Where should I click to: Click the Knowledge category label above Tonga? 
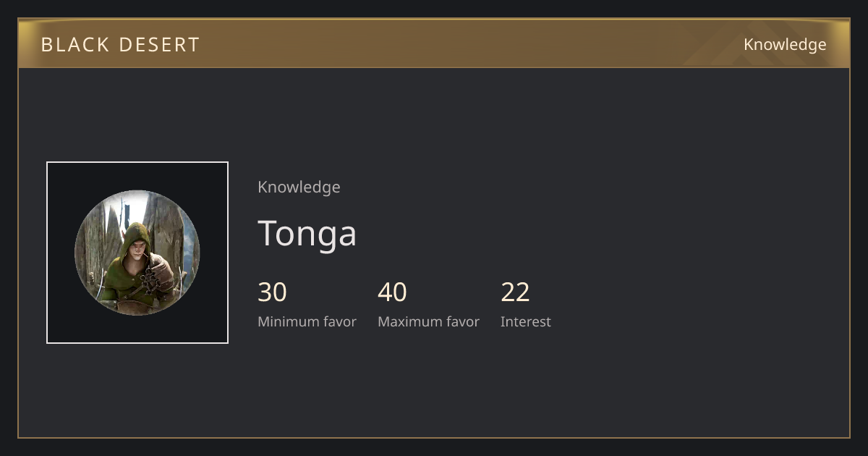tap(299, 187)
